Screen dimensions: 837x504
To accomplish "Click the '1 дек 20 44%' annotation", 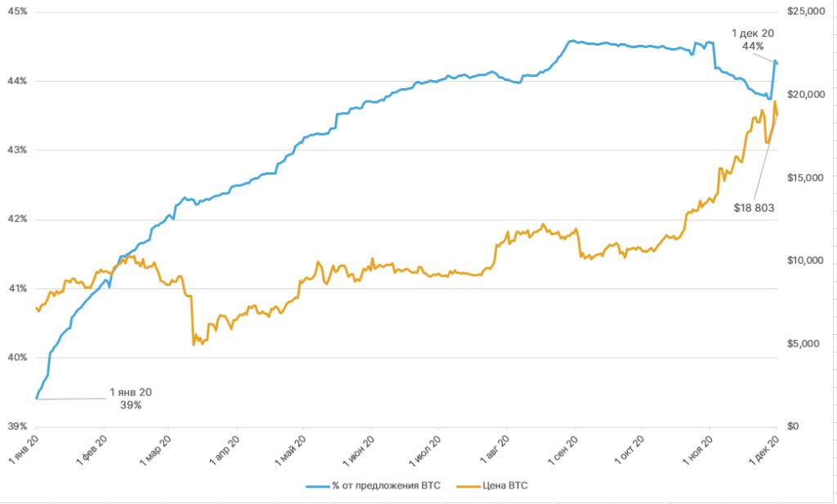I will tap(752, 39).
